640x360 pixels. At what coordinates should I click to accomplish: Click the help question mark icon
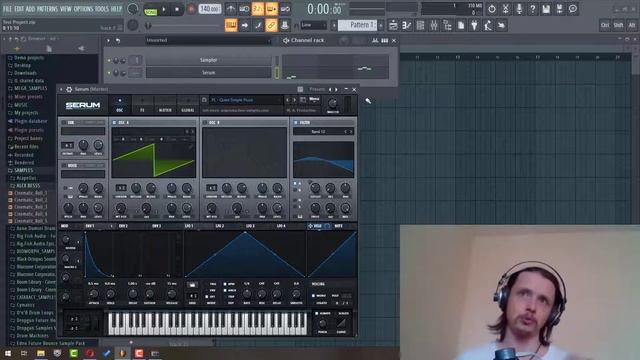[532, 9]
